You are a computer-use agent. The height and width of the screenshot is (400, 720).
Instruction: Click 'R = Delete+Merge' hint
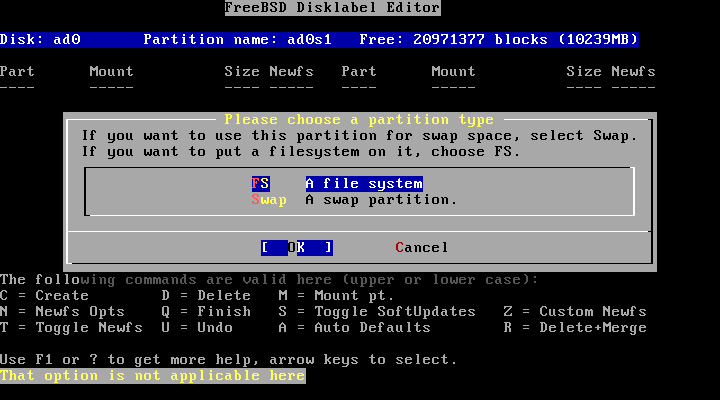pos(575,328)
